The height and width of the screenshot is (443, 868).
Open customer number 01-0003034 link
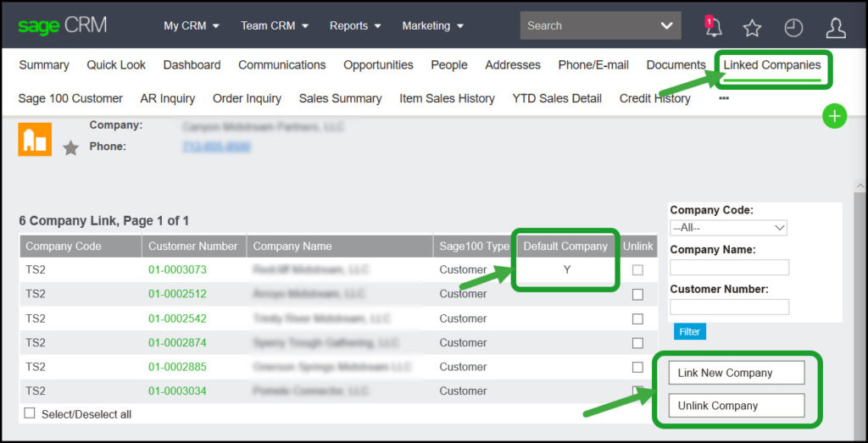click(x=177, y=391)
